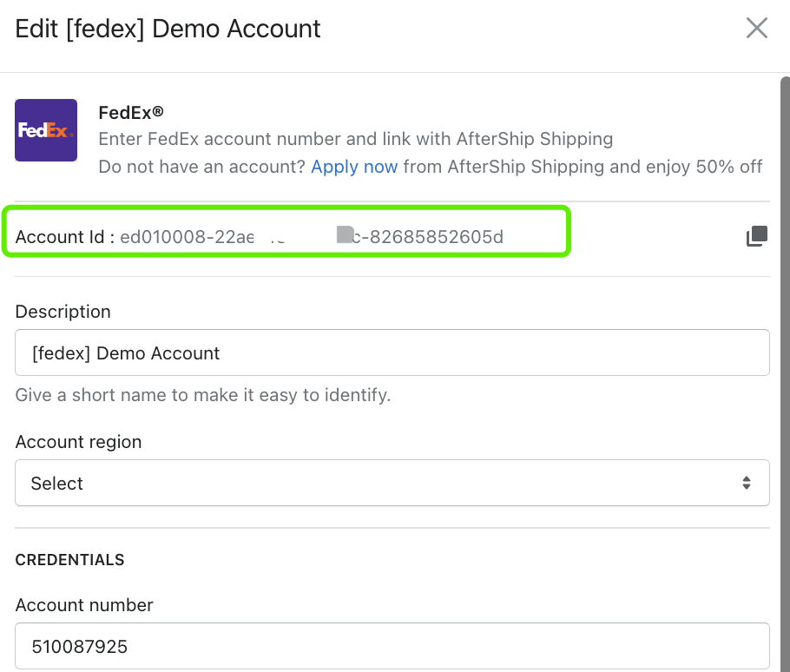The image size is (790, 672).
Task: Click the Account region up-down arrows
Action: coord(747,483)
